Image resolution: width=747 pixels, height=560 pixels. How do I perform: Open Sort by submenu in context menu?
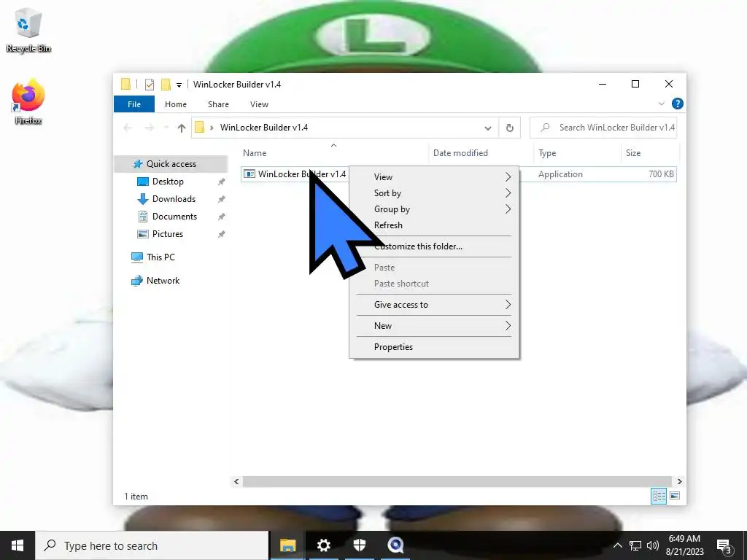(x=434, y=193)
